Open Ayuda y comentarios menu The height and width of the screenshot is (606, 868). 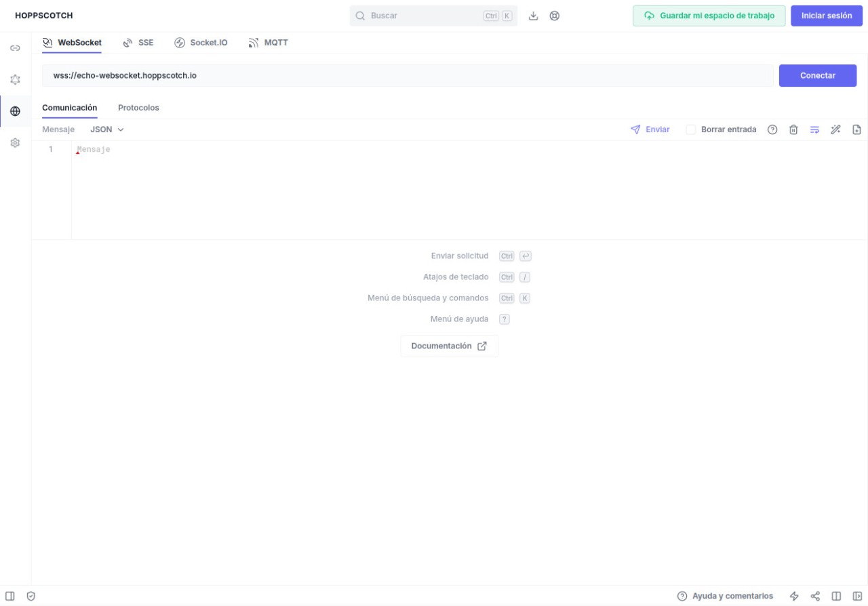point(725,596)
